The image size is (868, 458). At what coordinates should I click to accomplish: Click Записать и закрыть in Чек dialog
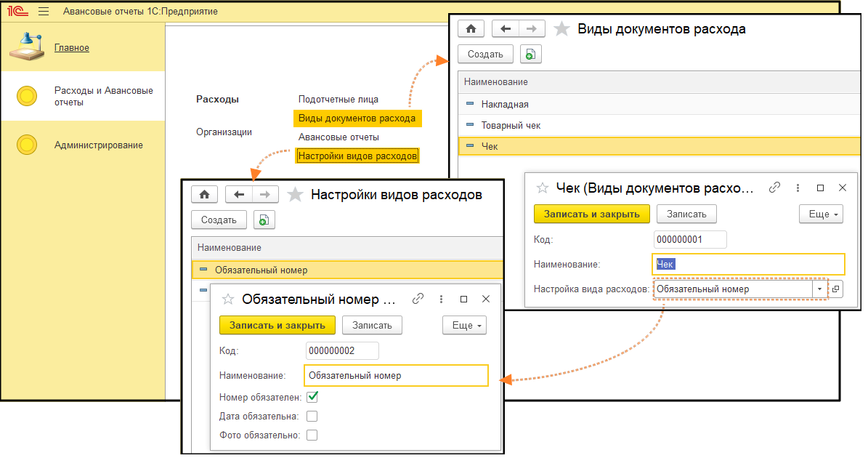592,214
